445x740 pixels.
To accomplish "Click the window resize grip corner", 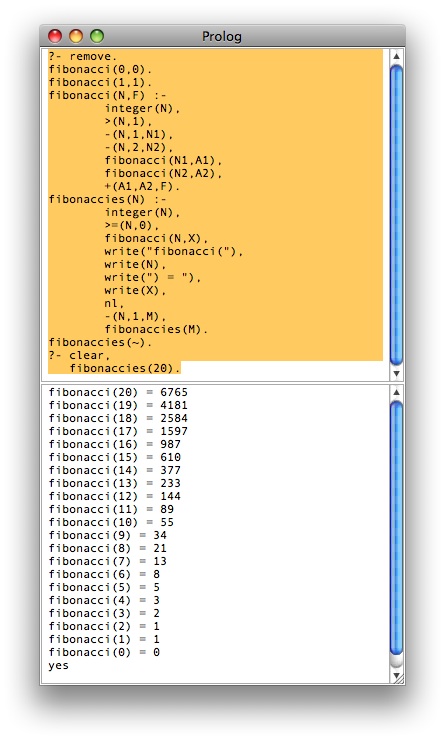I will click(400, 679).
